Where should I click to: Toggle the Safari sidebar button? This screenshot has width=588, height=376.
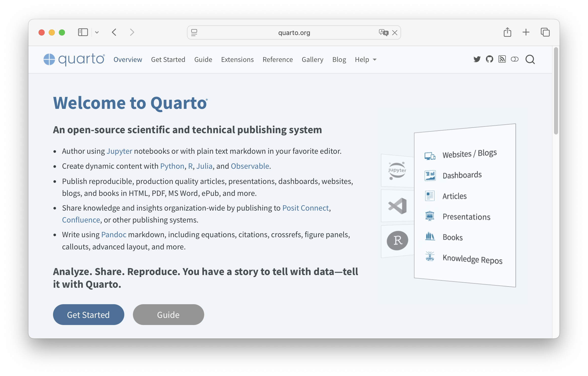click(x=83, y=32)
